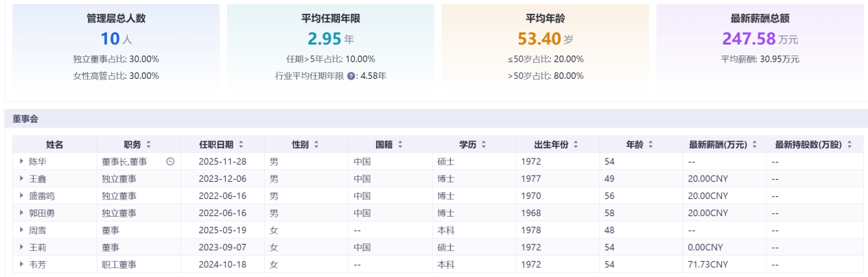Expand the row for 陈华
The image size is (868, 277).
[22, 162]
